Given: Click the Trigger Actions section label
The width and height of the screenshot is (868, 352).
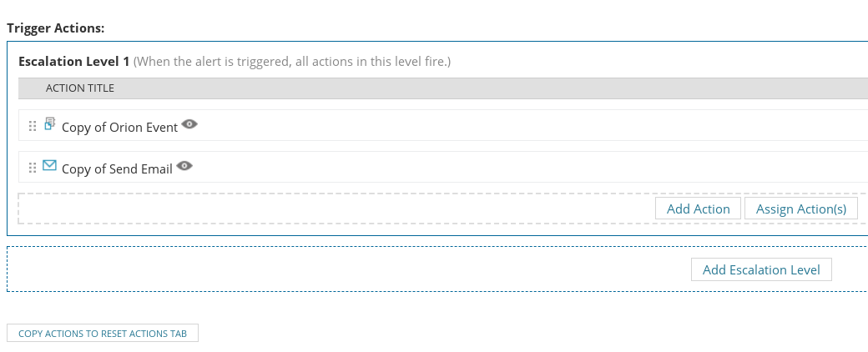Looking at the screenshot, I should (x=55, y=28).
